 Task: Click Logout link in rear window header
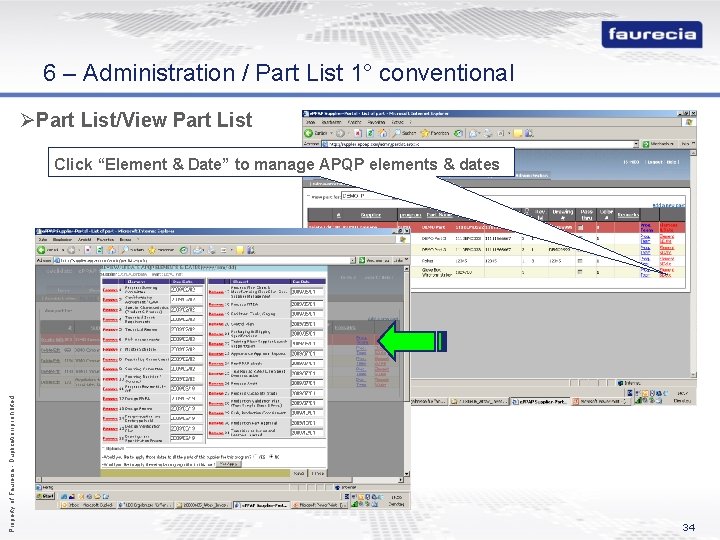click(x=654, y=162)
